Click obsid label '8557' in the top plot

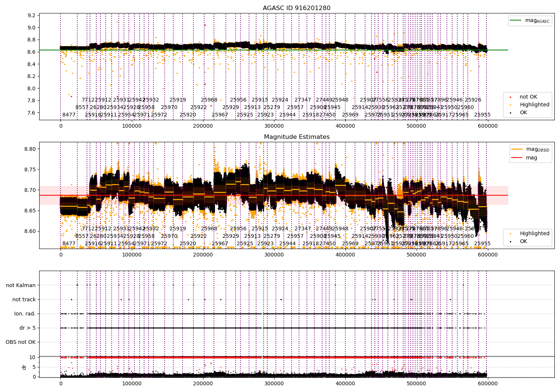tap(82, 107)
